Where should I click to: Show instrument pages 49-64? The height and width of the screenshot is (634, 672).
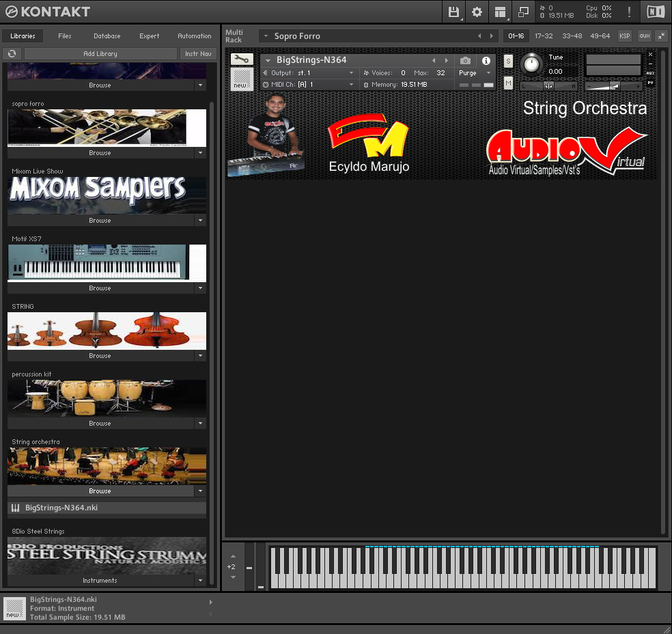[x=600, y=36]
